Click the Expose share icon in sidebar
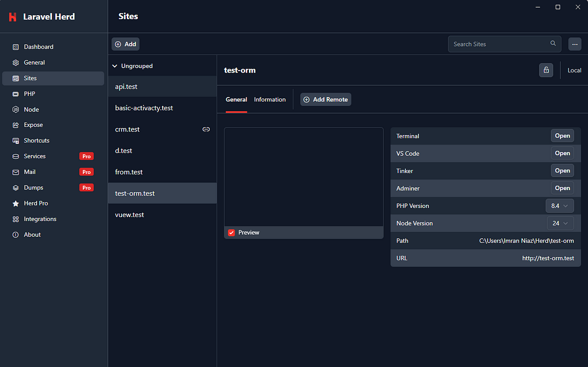The image size is (588, 367). click(x=16, y=125)
